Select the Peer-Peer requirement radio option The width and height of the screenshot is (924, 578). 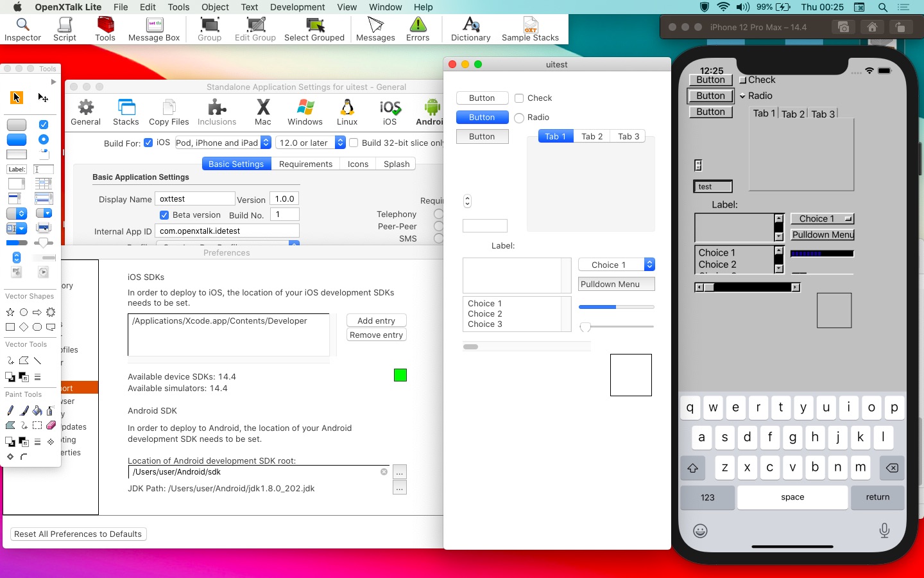pyautogui.click(x=439, y=226)
